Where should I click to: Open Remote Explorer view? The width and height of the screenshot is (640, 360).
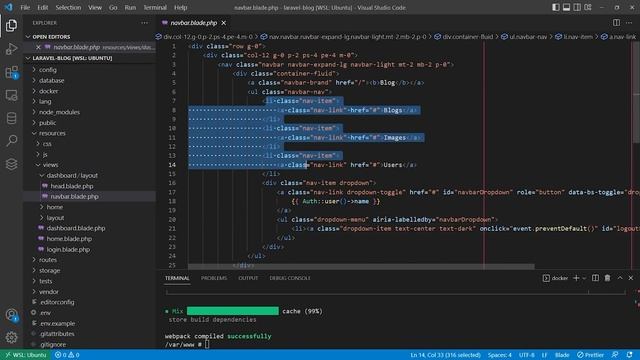11,95
